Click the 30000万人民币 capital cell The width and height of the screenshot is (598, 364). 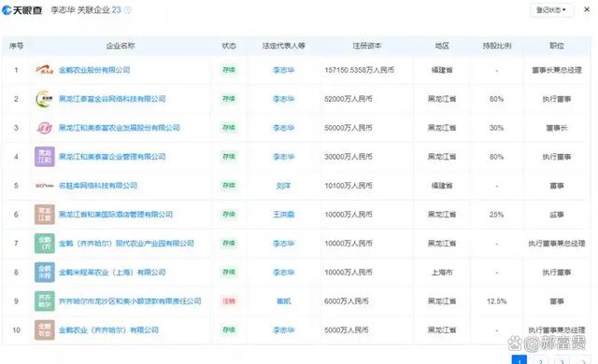[349, 157]
